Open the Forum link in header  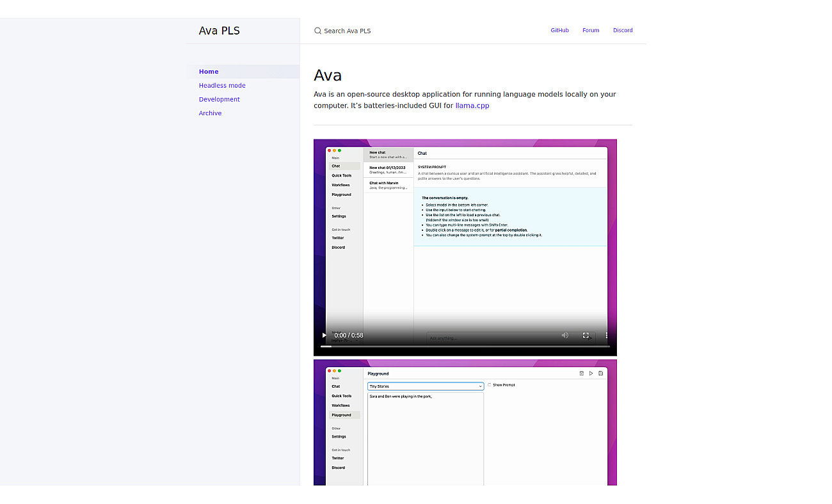[x=591, y=30]
